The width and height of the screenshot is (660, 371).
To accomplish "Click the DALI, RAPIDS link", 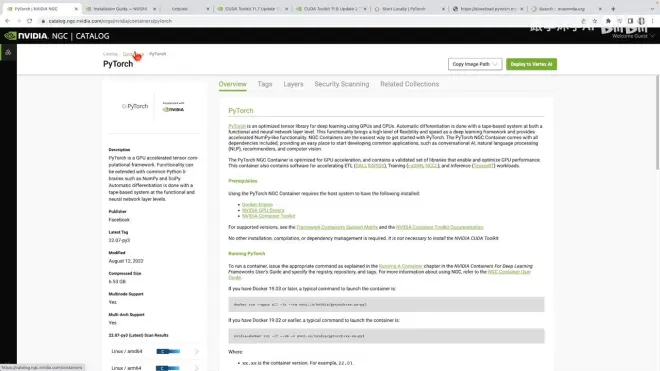I will 370,166.
